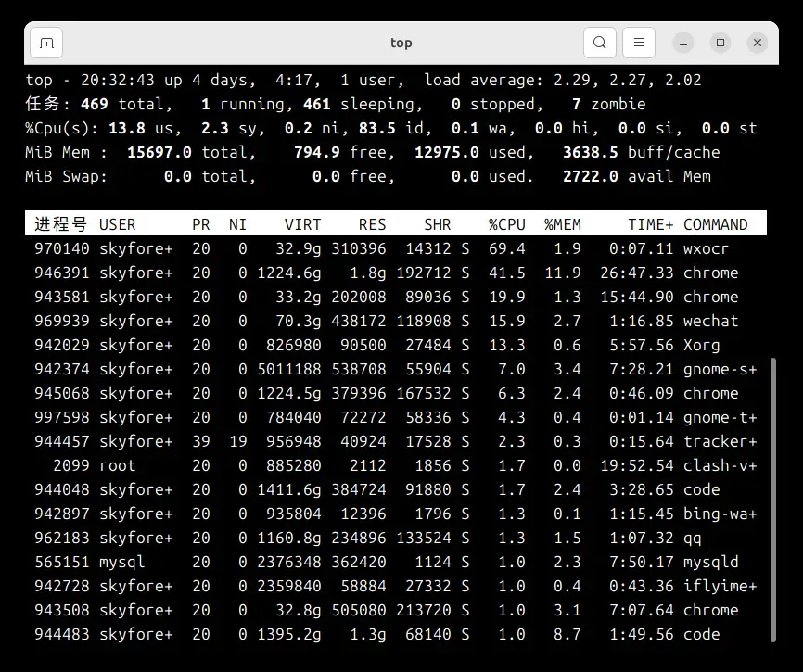
Task: Click the window title "top"
Action: (401, 43)
